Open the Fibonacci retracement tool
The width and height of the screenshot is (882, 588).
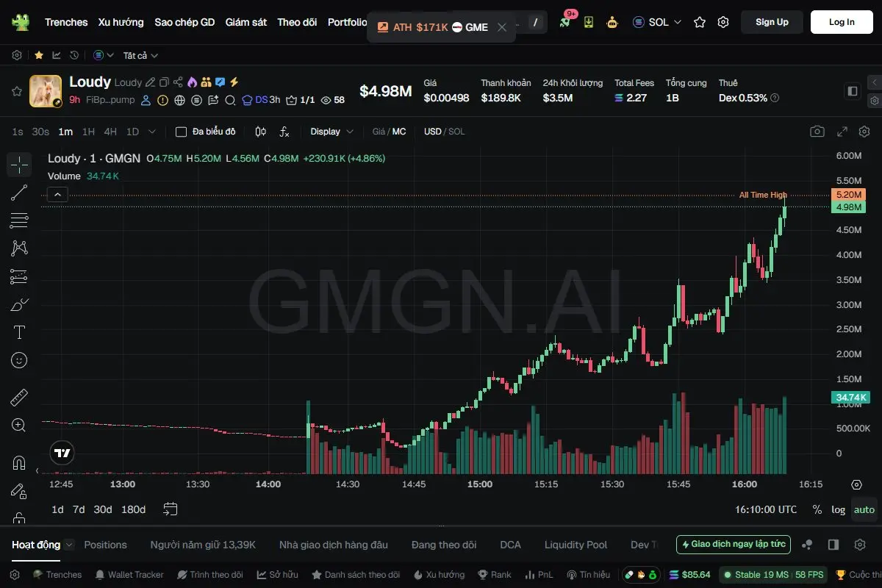tap(19, 220)
